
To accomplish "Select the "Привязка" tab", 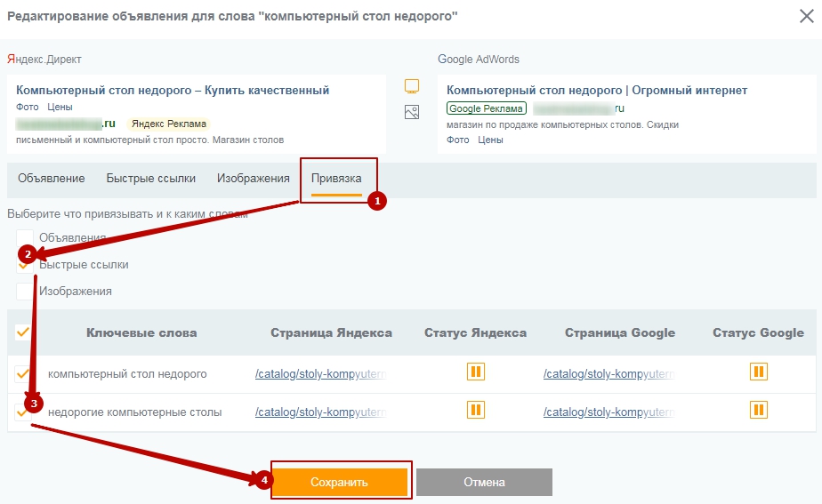I will pos(336,179).
